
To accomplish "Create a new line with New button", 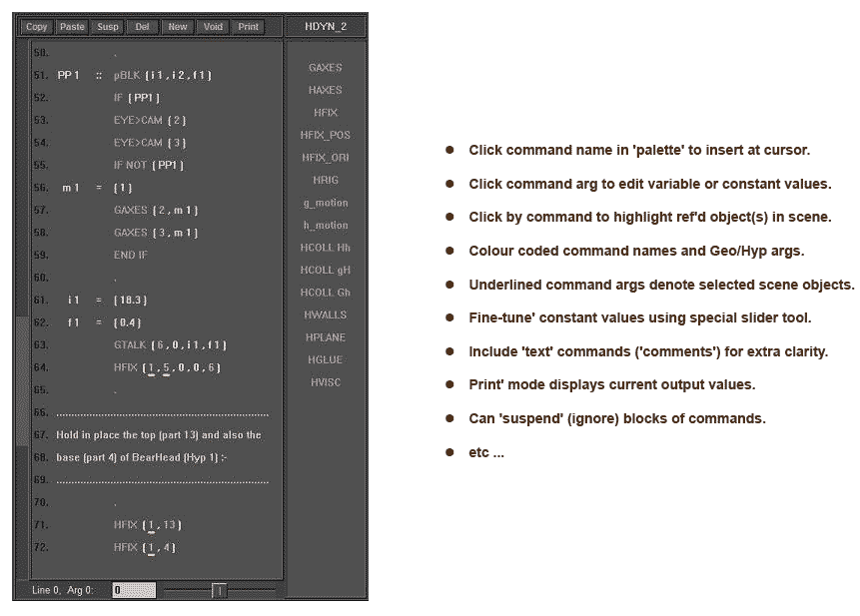I will tap(178, 27).
